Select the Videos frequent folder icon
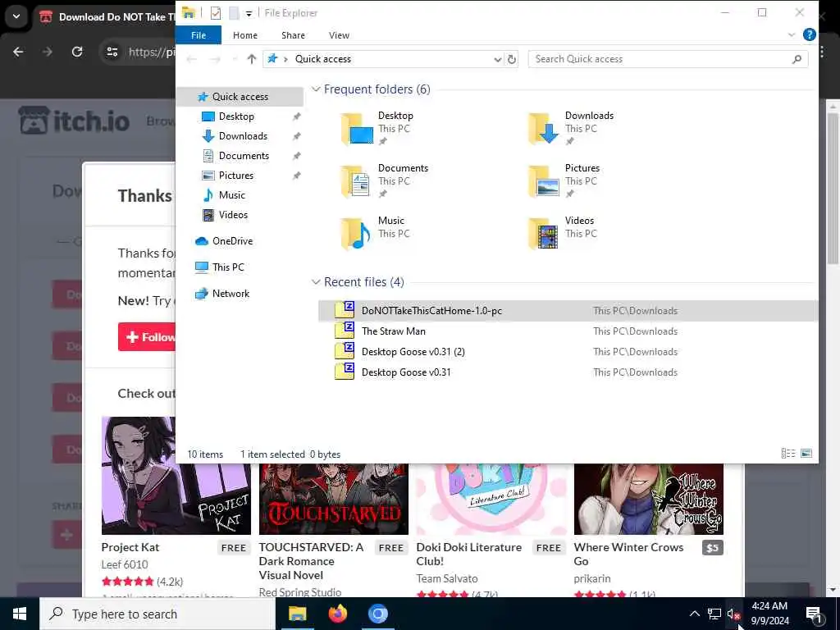Viewport: 840px width, 630px height. 544,234
